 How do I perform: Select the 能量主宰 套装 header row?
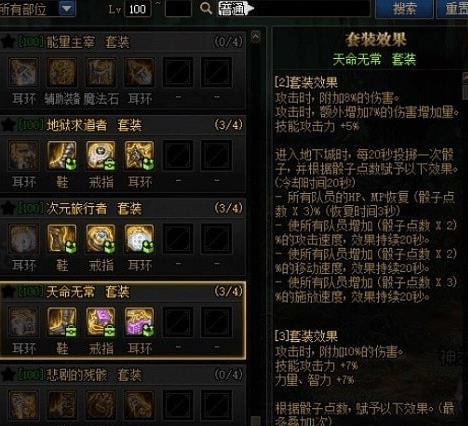pos(123,42)
